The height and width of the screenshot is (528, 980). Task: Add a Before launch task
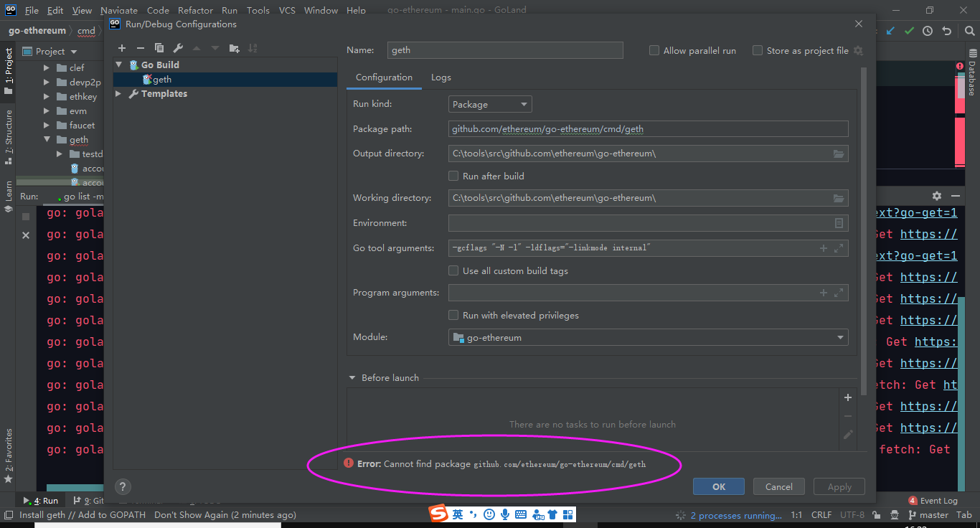coord(848,397)
